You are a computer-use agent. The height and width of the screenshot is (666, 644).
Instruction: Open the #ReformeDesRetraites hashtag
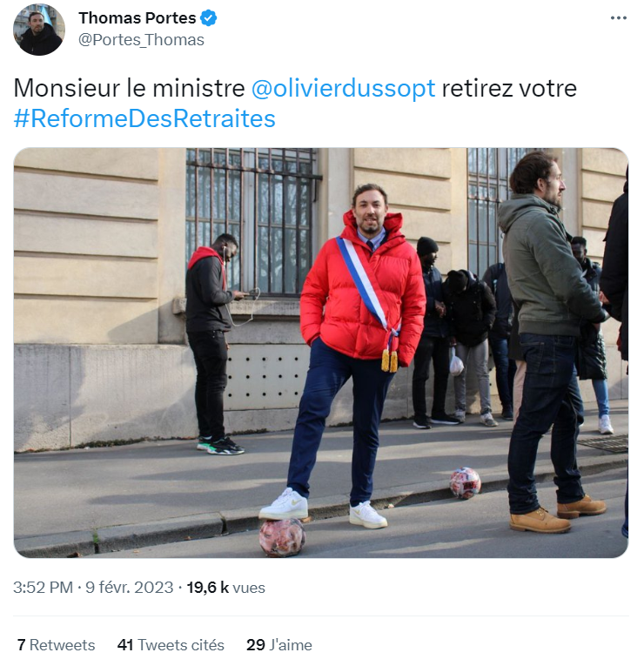tap(144, 118)
